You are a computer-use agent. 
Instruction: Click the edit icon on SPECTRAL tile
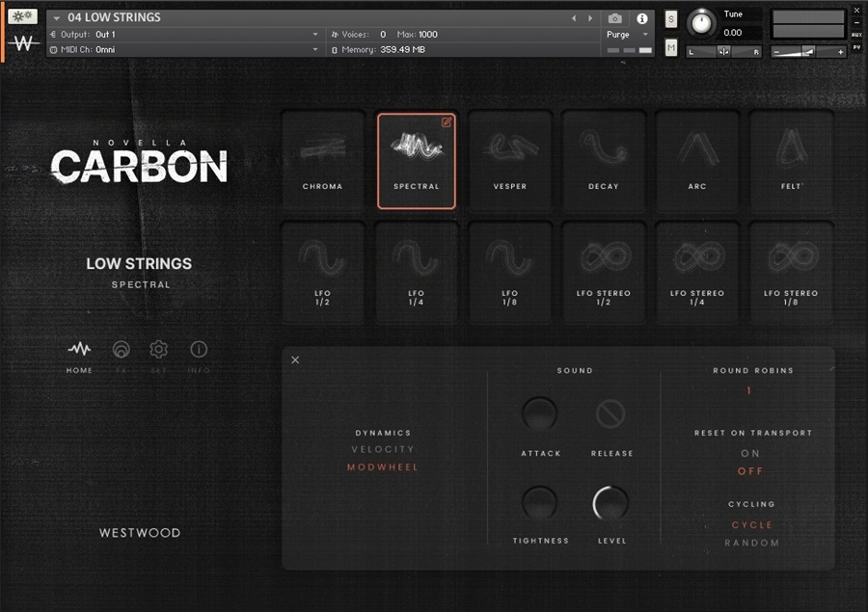coord(447,122)
